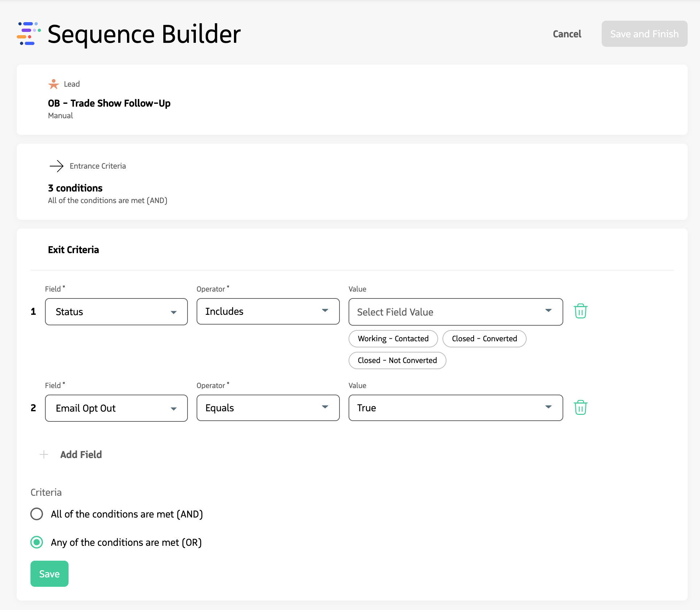The height and width of the screenshot is (610, 700).
Task: Delete the Email Opt Out condition via trash icon
Action: (580, 407)
